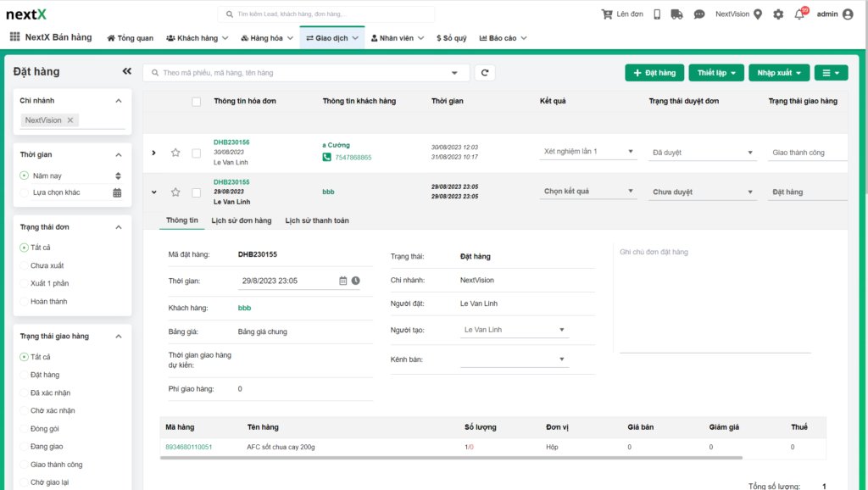868x490 pixels.
Task: Click the refresh list button
Action: pyautogui.click(x=484, y=73)
